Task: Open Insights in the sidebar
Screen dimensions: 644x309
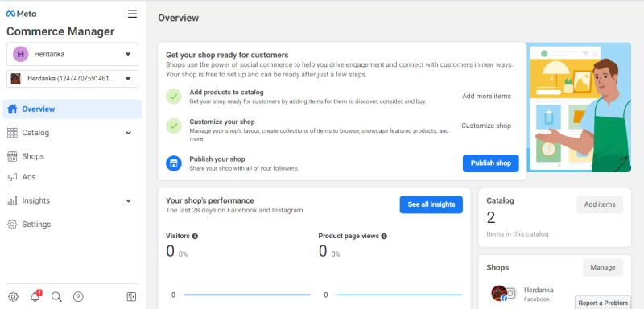Action: (72, 200)
